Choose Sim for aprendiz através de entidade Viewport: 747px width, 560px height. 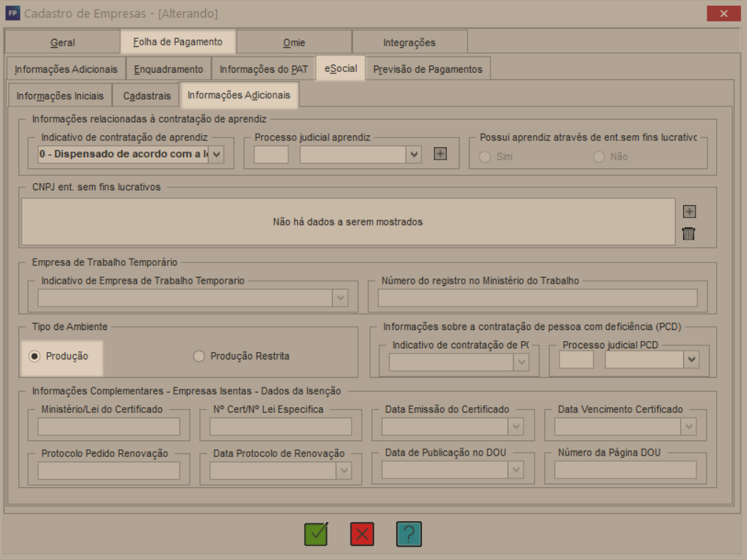[x=485, y=157]
